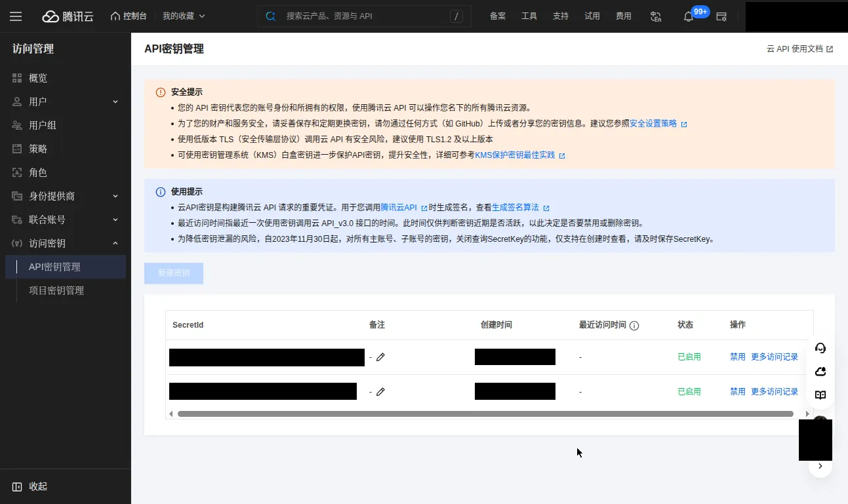The width and height of the screenshot is (848, 504).
Task: Expand the 我的收藏 dropdown
Action: point(184,16)
